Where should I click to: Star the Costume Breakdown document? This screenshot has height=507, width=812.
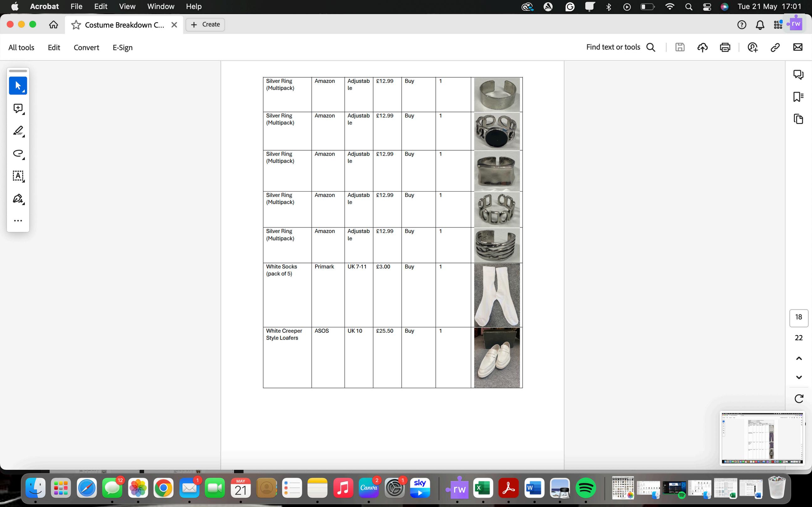pos(76,25)
